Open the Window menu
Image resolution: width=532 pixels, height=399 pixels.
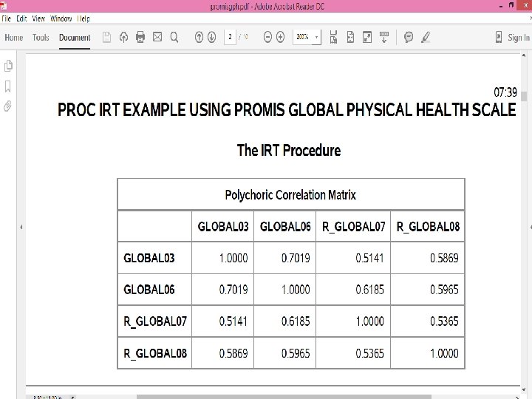click(61, 18)
